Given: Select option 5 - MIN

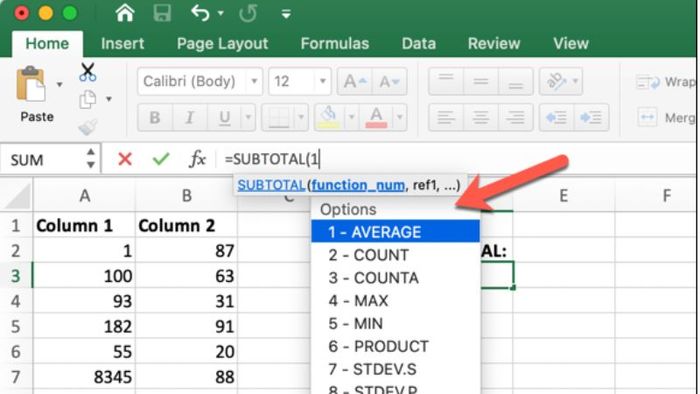Looking at the screenshot, I should tap(396, 323).
